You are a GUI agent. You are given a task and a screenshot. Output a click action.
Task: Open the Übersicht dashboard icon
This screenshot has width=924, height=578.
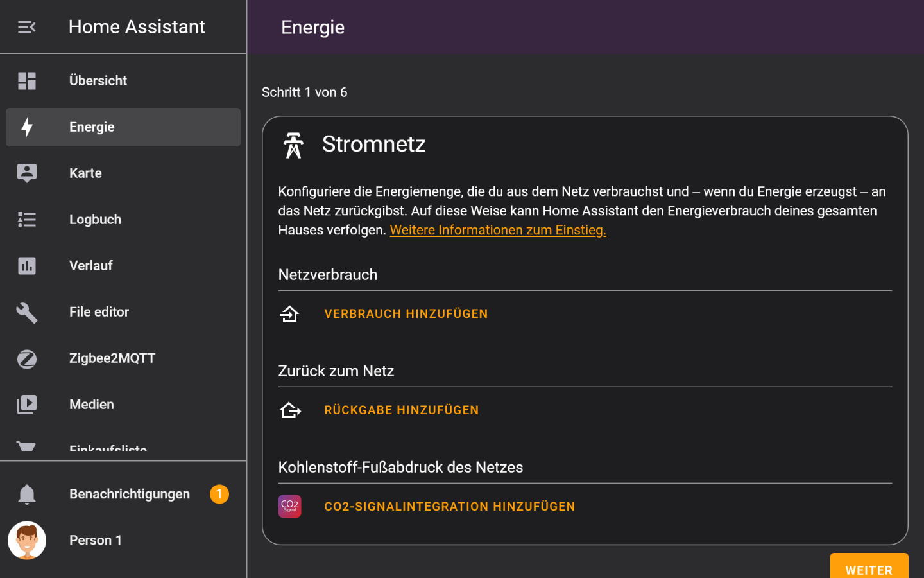[x=27, y=81]
